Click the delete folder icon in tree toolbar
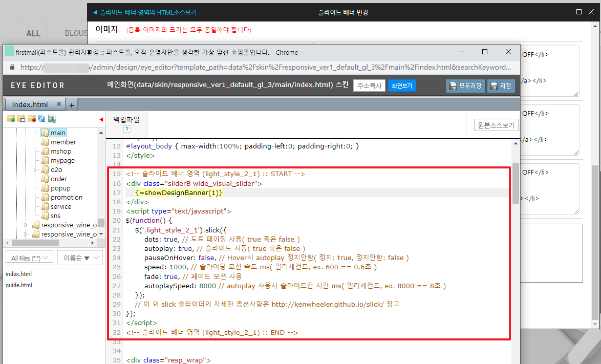This screenshot has height=364, width=601. click(31, 119)
